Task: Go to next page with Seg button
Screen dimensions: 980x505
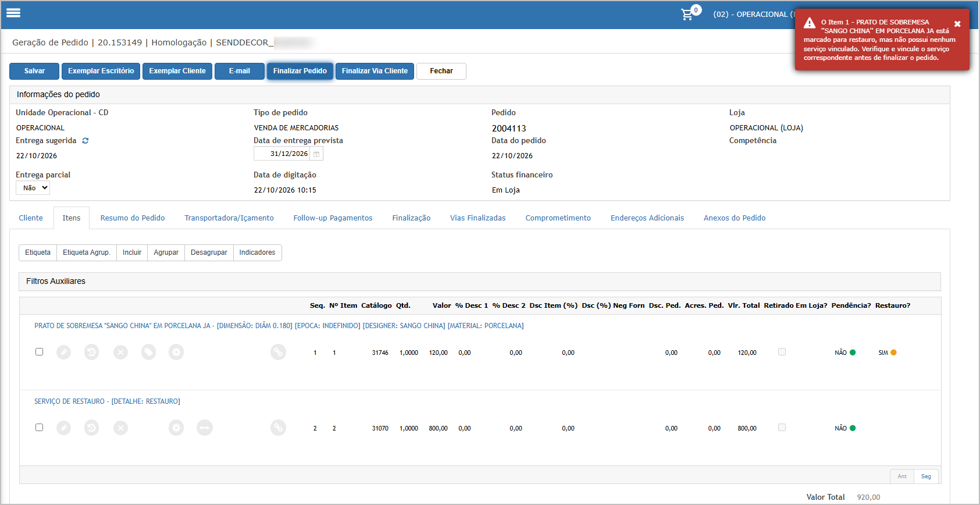Action: tap(926, 476)
